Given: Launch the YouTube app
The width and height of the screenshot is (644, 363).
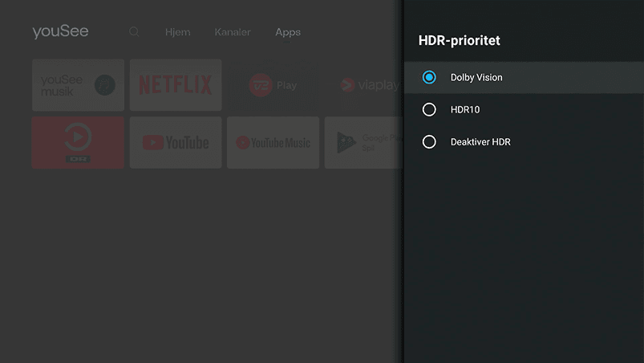Looking at the screenshot, I should pos(176,142).
